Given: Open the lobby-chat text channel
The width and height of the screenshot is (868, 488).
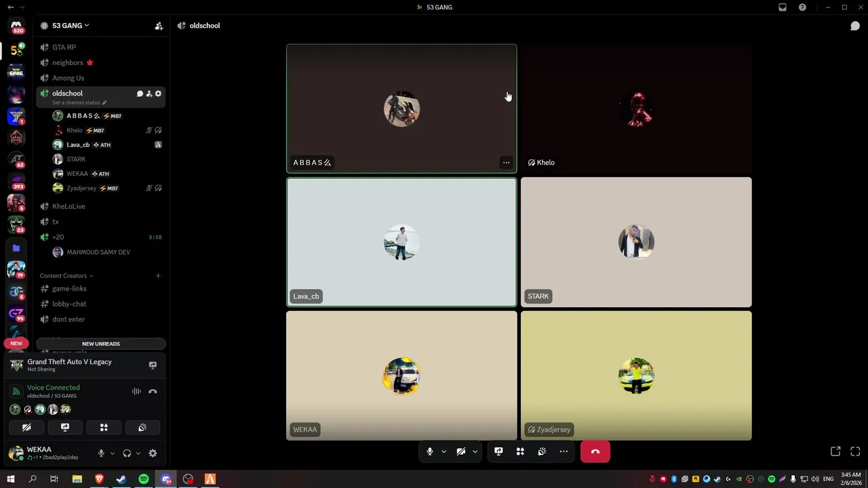Looking at the screenshot, I should tap(100, 304).
